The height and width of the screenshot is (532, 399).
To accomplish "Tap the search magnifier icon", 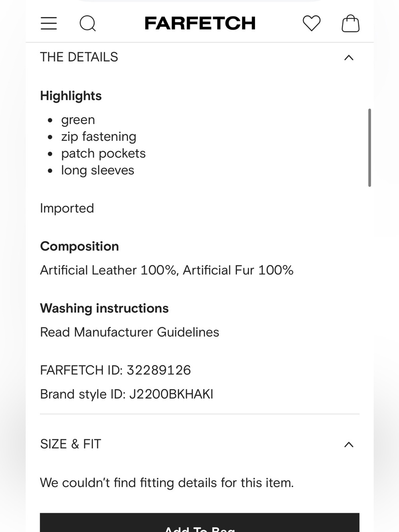I will coord(88,23).
